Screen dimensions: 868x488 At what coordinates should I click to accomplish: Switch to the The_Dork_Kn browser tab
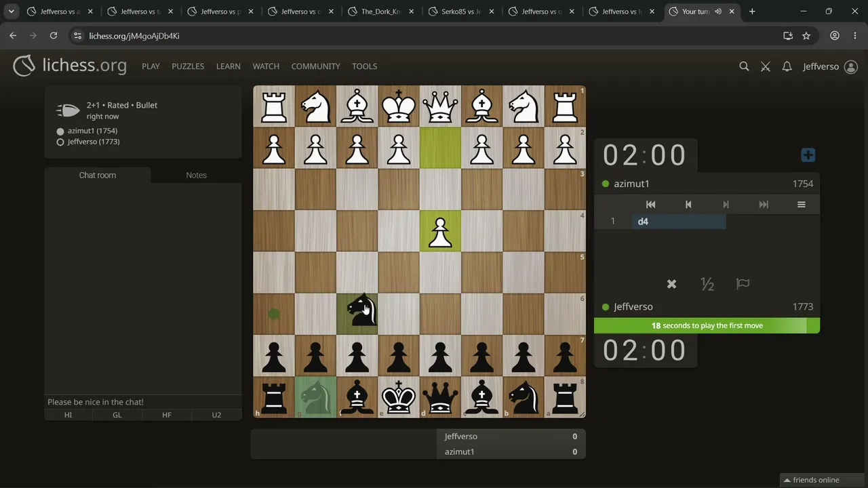[382, 12]
